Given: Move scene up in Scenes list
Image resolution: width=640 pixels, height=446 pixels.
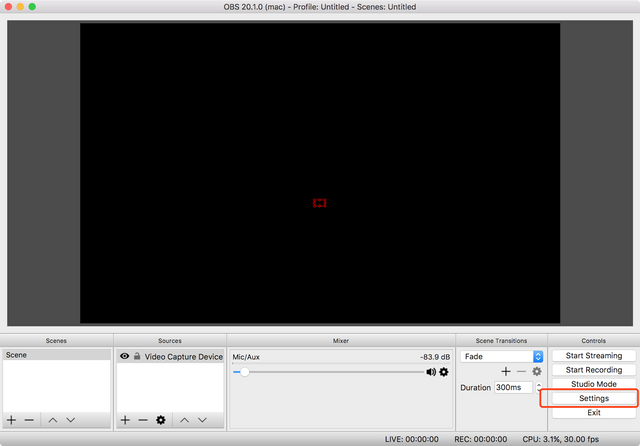Looking at the screenshot, I should (53, 420).
